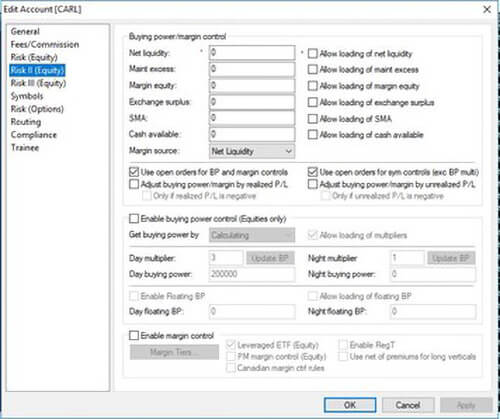Open the General settings page

tap(25, 32)
